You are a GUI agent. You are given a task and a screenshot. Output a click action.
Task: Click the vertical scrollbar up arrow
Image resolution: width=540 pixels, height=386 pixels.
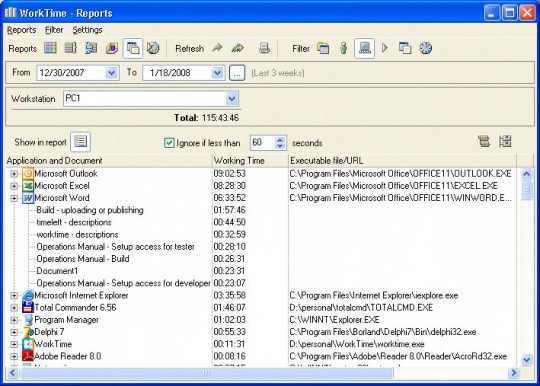click(527, 174)
